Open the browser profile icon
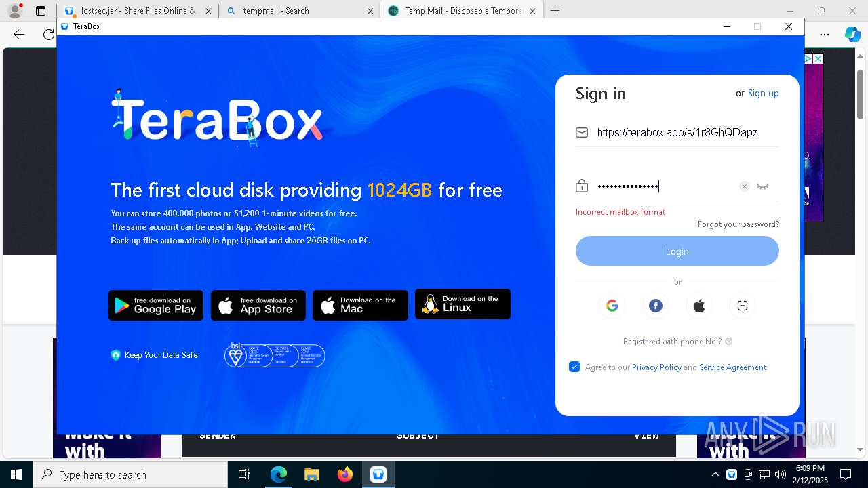 point(14,11)
